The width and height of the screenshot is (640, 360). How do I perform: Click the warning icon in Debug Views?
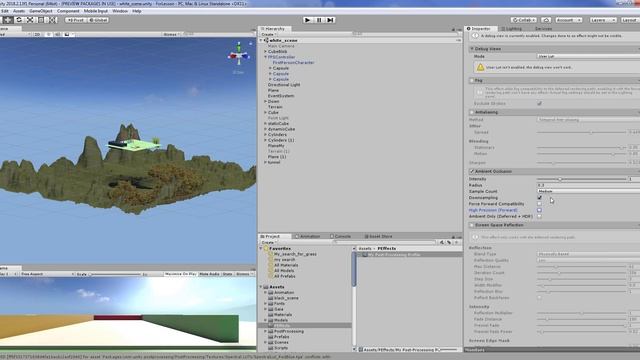480,67
